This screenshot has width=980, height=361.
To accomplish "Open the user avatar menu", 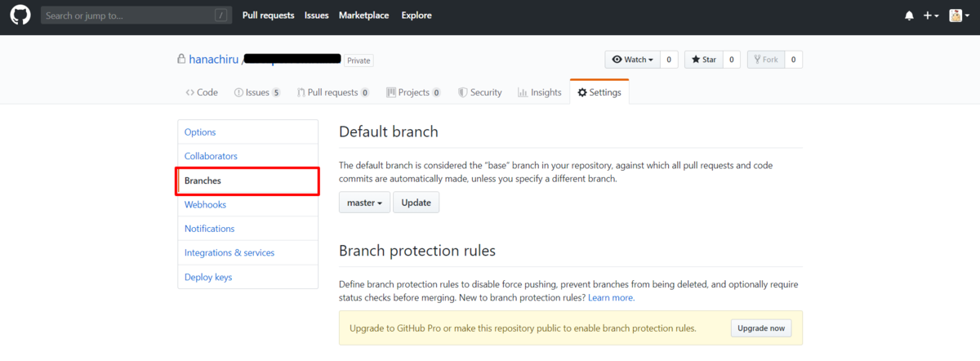I will (x=960, y=16).
